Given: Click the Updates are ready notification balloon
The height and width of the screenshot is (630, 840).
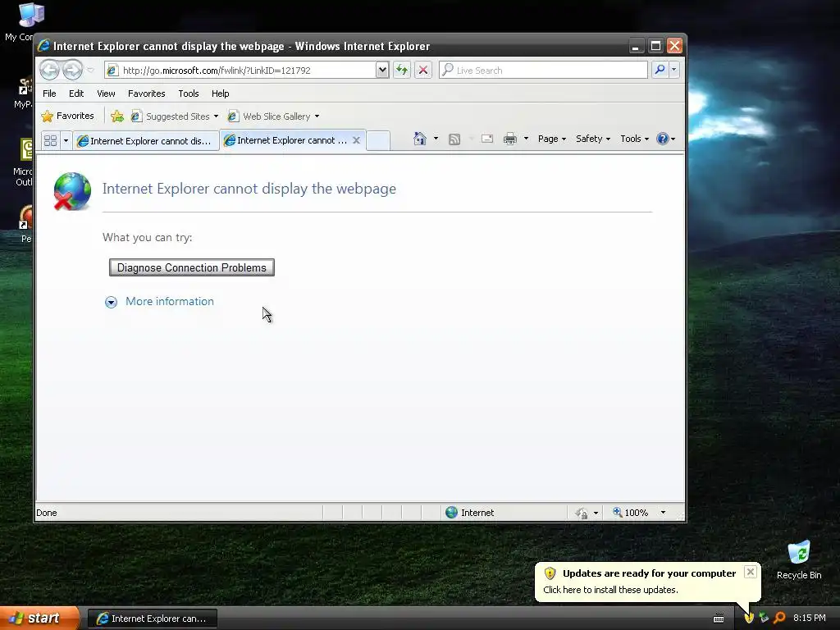Looking at the screenshot, I should point(647,582).
